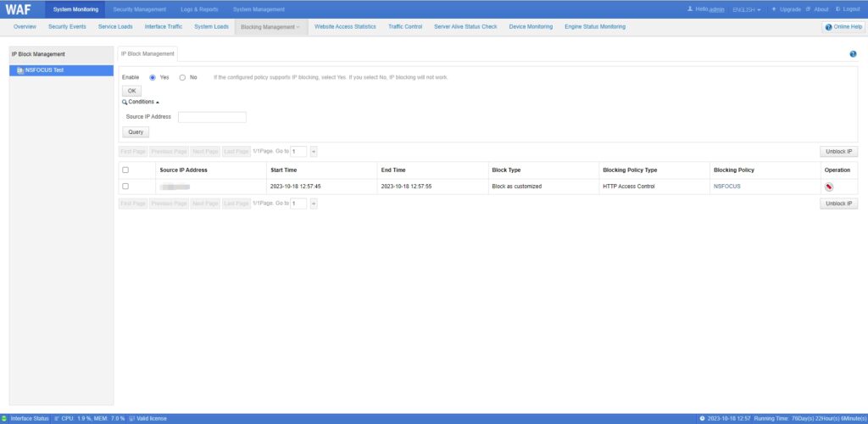This screenshot has height=424, width=868.
Task: Tick the select-all checkbox in table header
Action: pos(125,170)
